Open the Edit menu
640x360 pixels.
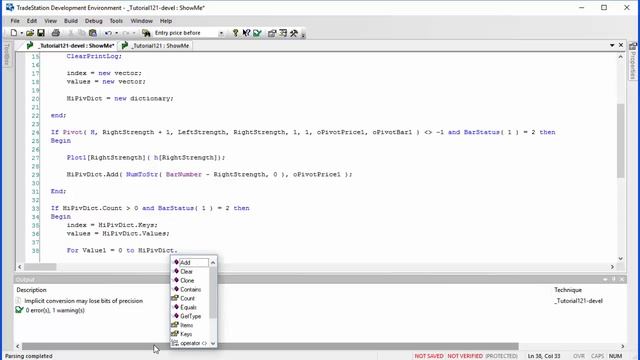point(32,21)
